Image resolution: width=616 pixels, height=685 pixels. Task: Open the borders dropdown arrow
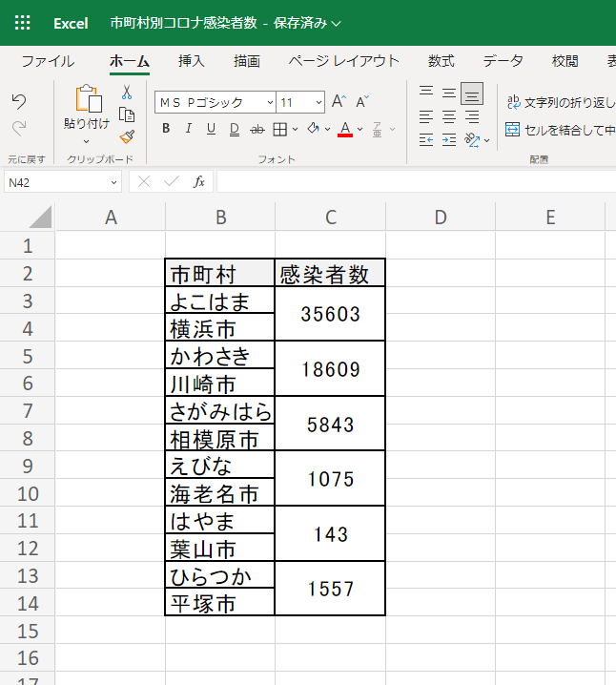pos(296,129)
